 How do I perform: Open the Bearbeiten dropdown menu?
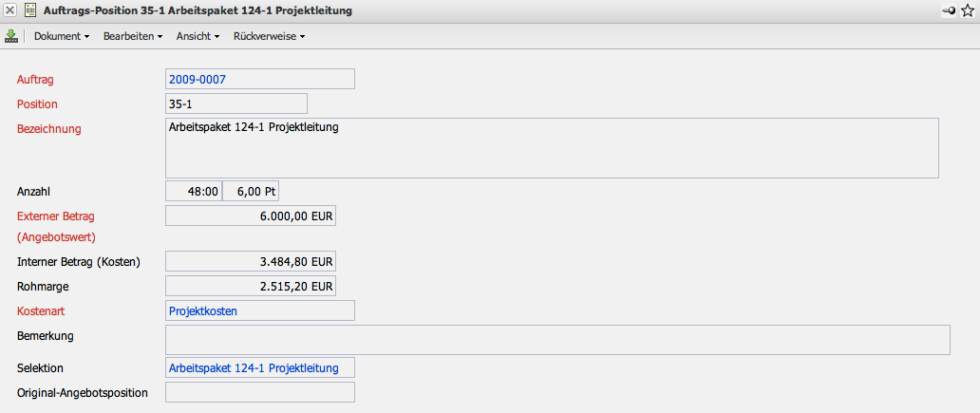(133, 36)
